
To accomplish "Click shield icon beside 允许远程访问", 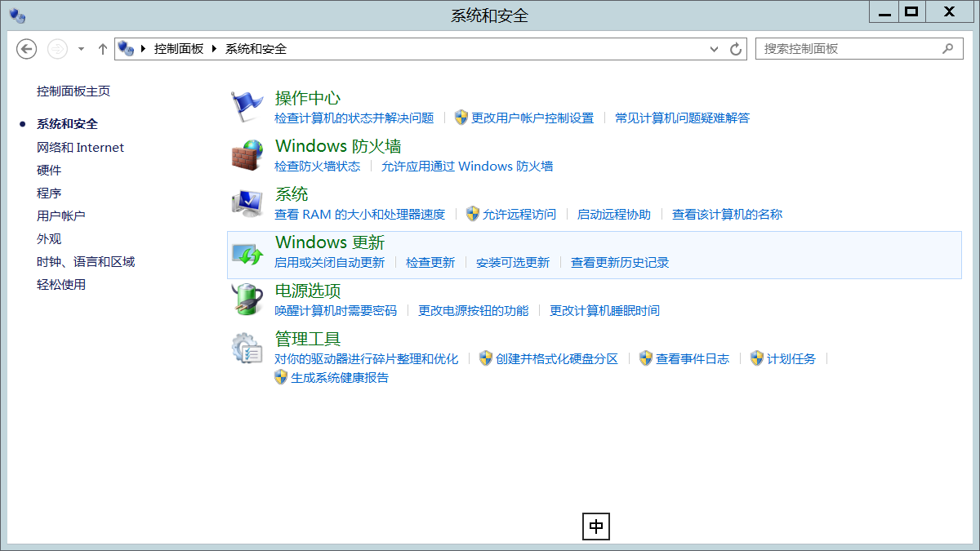I will (x=473, y=214).
